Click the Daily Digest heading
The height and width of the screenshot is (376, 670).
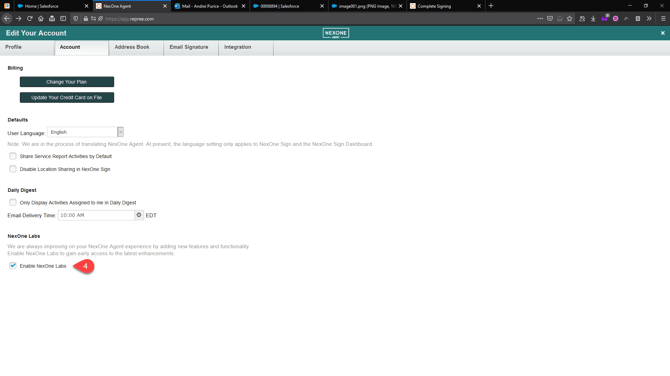pos(22,190)
